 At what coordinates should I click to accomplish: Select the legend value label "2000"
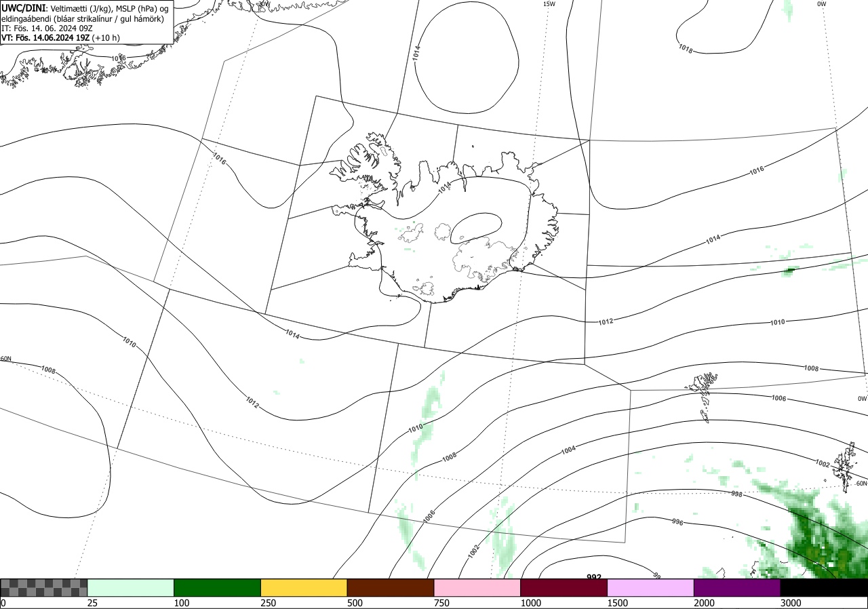(704, 603)
